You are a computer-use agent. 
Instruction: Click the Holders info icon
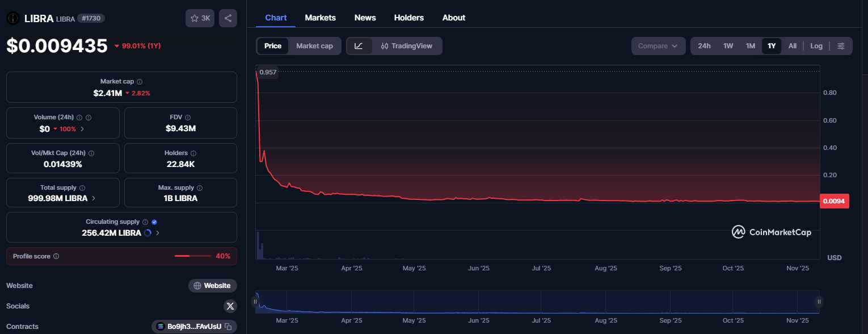pyautogui.click(x=193, y=153)
